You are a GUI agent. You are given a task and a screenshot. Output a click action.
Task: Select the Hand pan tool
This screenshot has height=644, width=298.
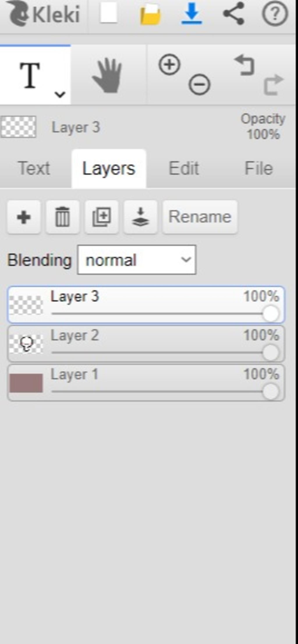pyautogui.click(x=107, y=75)
